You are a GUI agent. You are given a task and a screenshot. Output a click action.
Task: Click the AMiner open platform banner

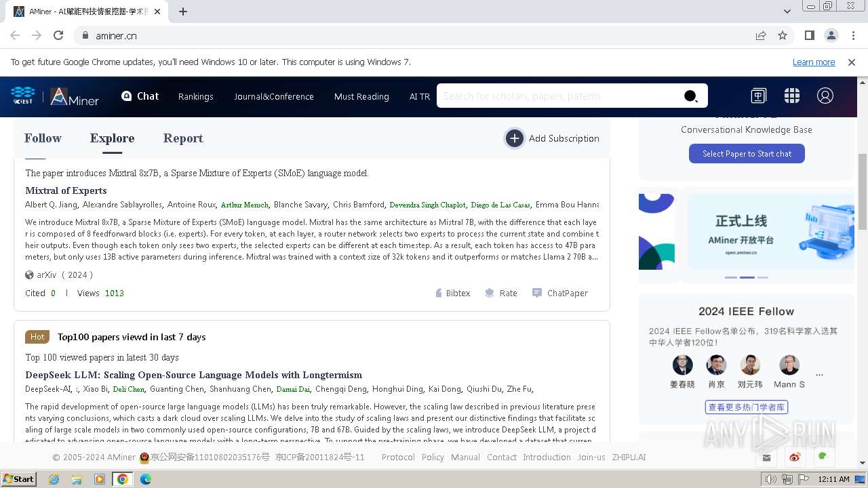770,230
